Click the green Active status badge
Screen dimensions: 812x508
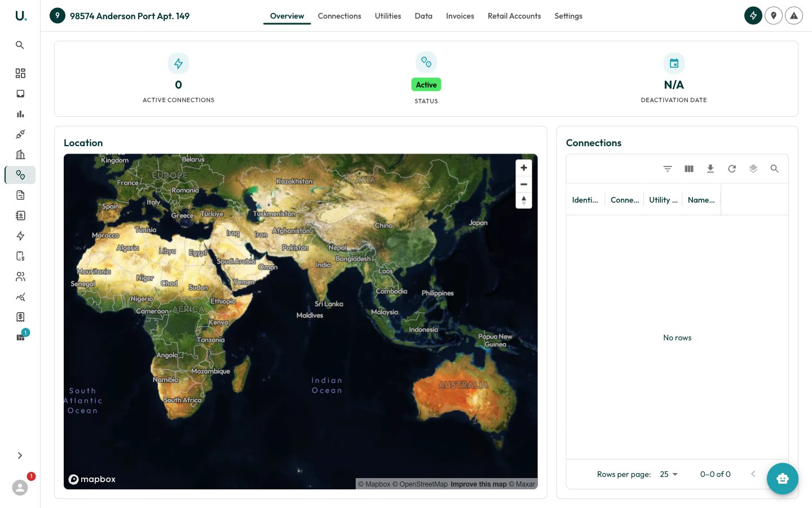pyautogui.click(x=426, y=85)
